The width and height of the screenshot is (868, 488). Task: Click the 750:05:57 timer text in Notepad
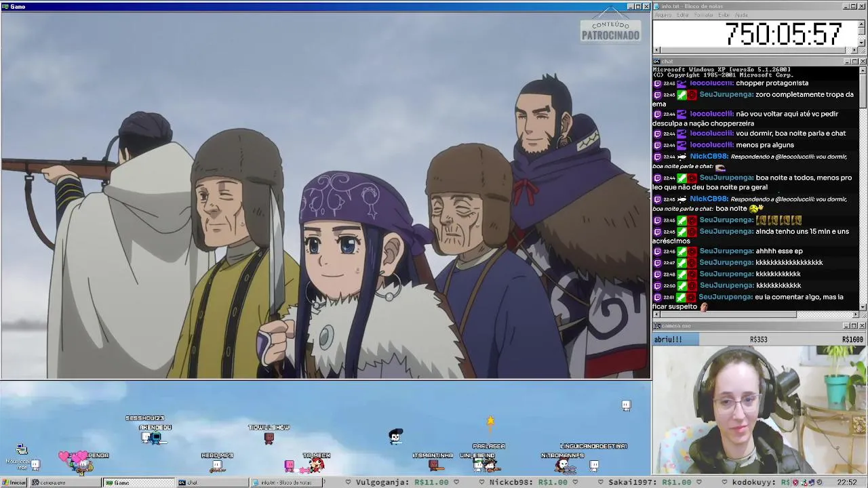(783, 34)
